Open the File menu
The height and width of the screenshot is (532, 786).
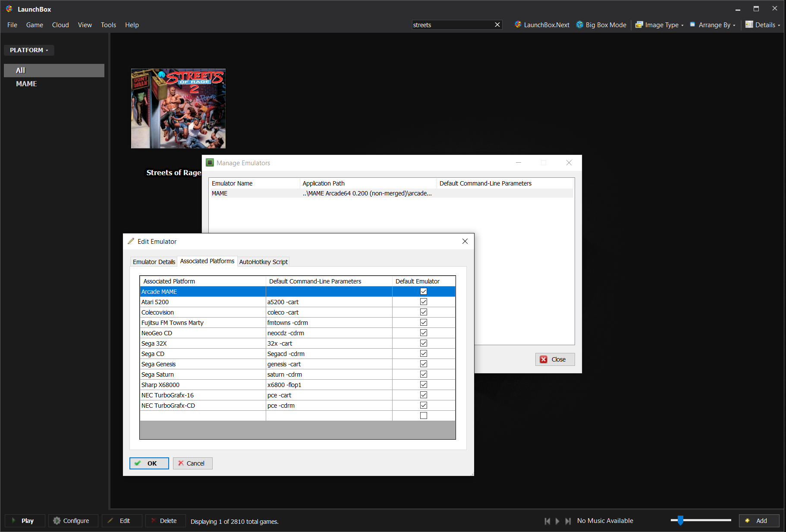point(12,25)
